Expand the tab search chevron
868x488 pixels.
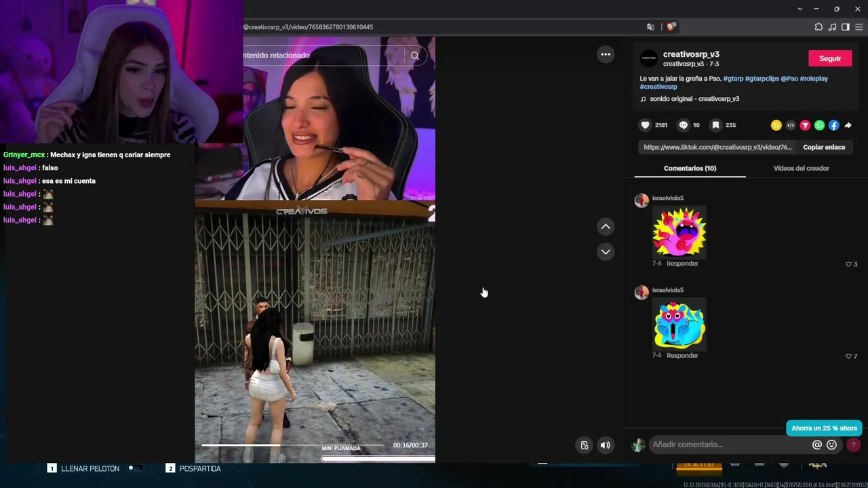click(x=800, y=9)
